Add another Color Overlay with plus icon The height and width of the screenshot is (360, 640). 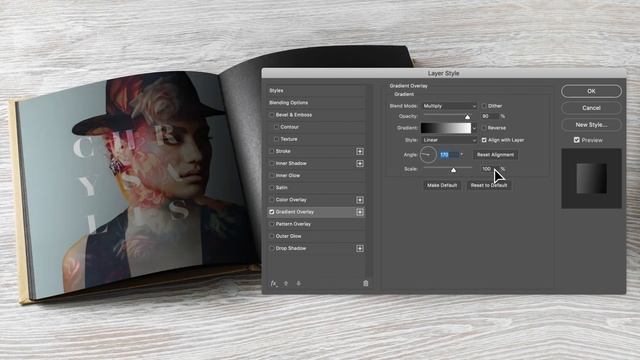360,200
